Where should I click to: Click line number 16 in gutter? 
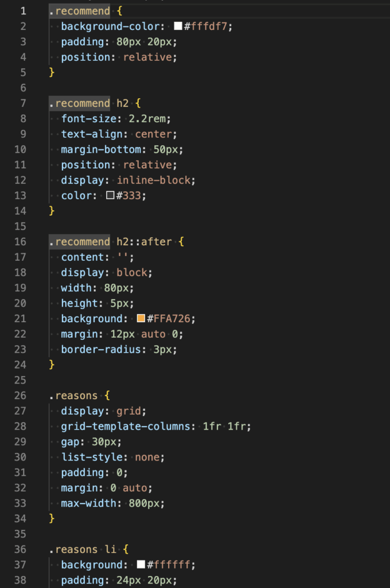(20, 242)
